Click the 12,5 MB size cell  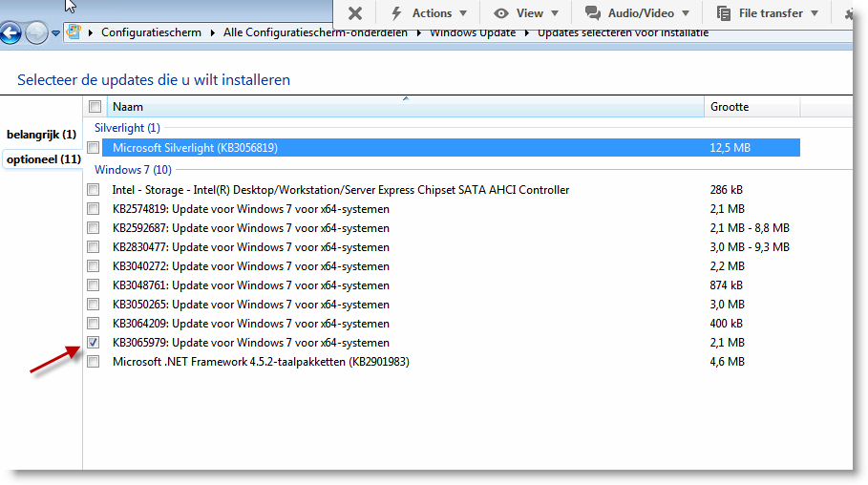coord(730,148)
